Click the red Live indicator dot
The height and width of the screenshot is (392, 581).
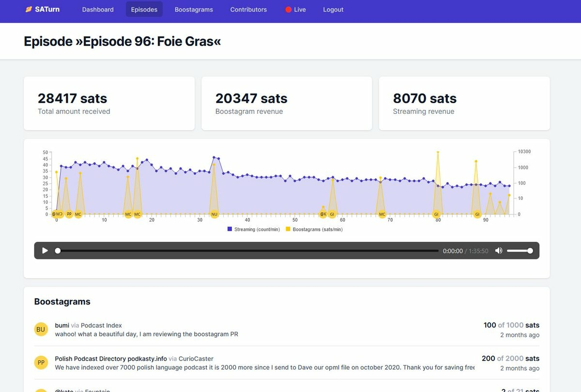click(289, 10)
